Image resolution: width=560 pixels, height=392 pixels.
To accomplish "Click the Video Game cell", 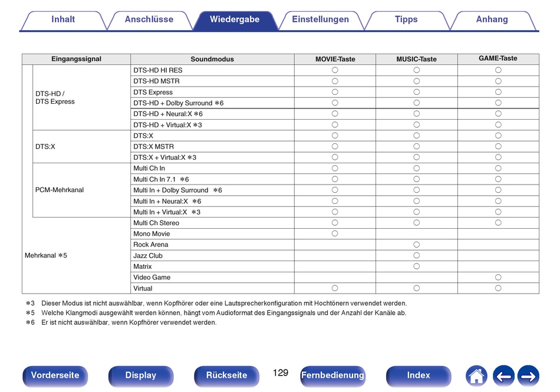I will [212, 278].
